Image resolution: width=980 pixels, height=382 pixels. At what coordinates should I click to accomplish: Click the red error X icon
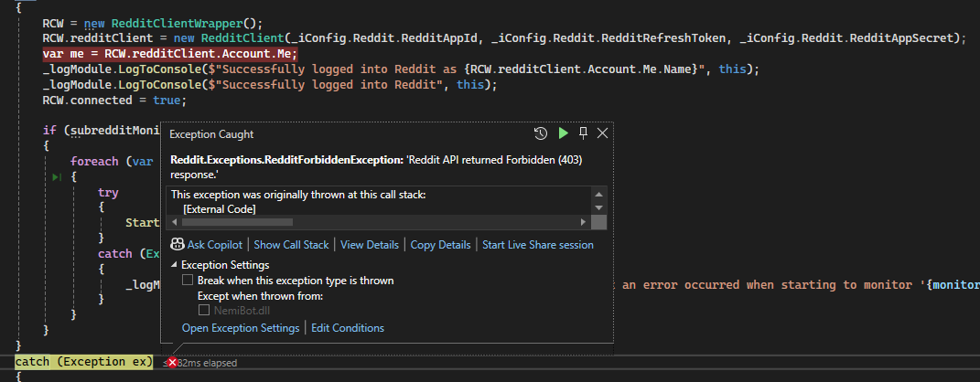pos(172,362)
